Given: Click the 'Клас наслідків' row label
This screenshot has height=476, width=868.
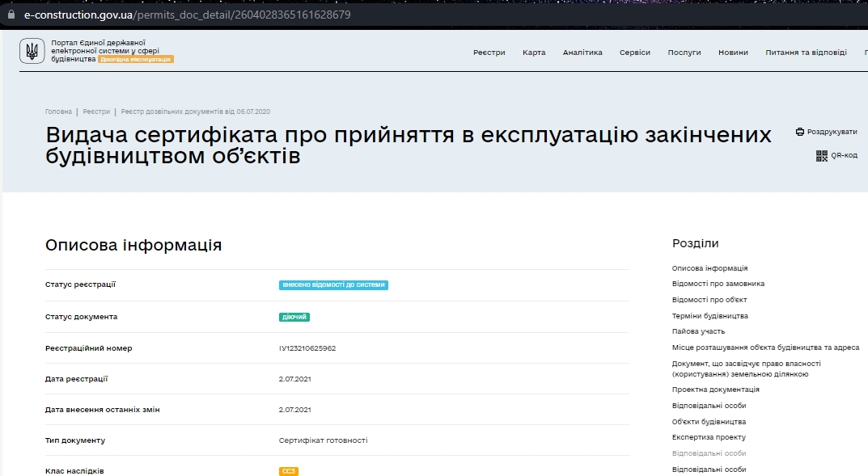Looking at the screenshot, I should tap(74, 471).
